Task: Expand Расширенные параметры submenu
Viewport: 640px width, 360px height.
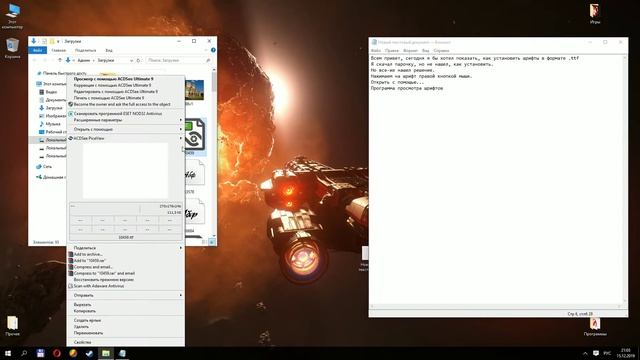Action: click(126, 120)
